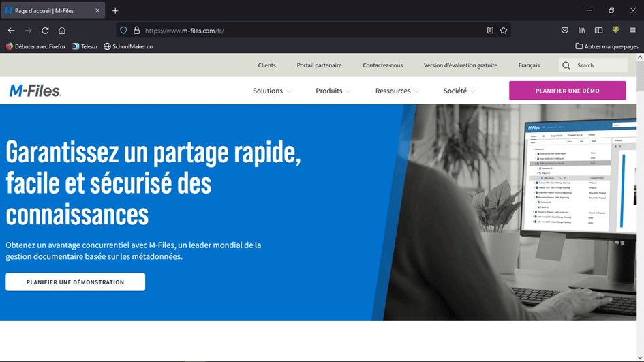Screen dimensions: 644x362
Task: Open the Firefox library icon
Action: click(x=582, y=31)
